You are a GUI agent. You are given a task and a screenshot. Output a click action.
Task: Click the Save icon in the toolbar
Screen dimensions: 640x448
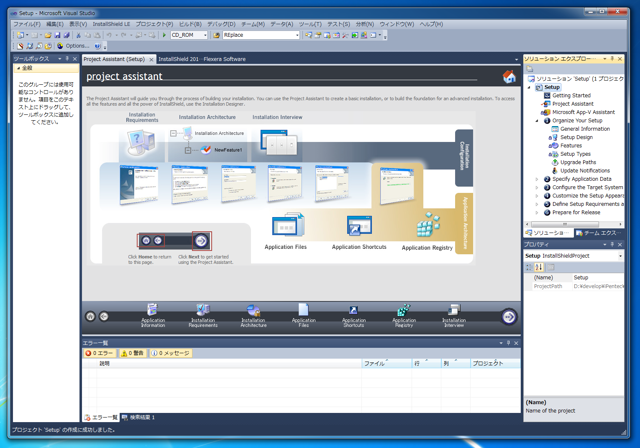[57, 35]
